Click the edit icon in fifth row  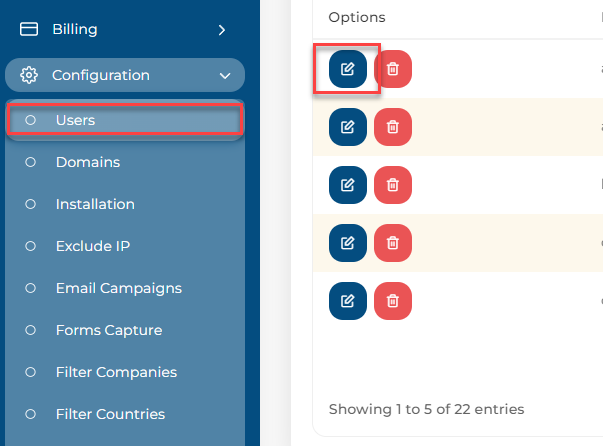(348, 301)
